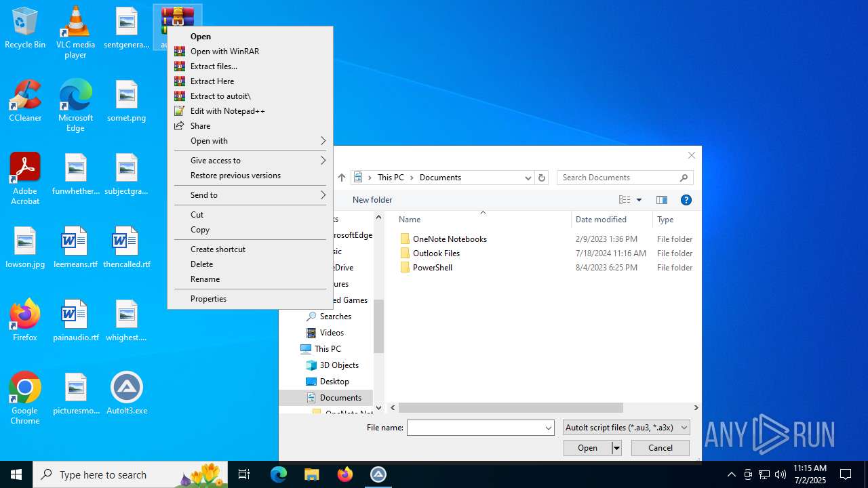Image resolution: width=868 pixels, height=488 pixels.
Task: Click in the File name input field
Action: (x=475, y=428)
